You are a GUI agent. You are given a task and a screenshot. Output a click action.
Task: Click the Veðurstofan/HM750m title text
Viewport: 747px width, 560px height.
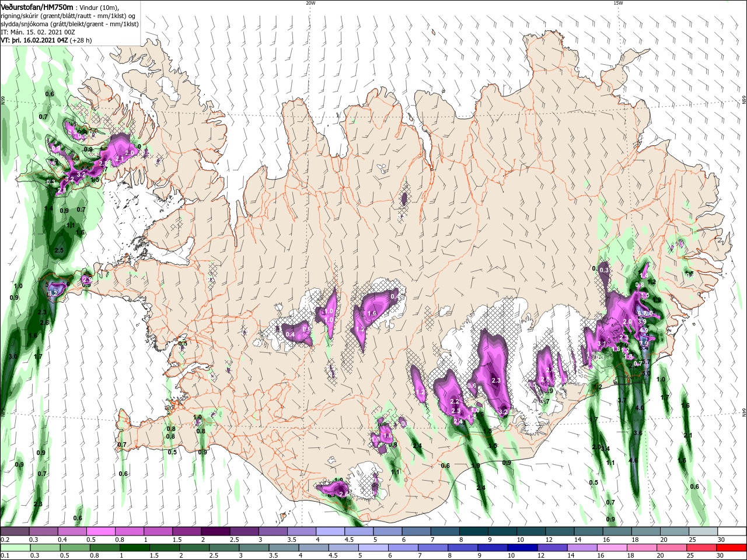37,6
